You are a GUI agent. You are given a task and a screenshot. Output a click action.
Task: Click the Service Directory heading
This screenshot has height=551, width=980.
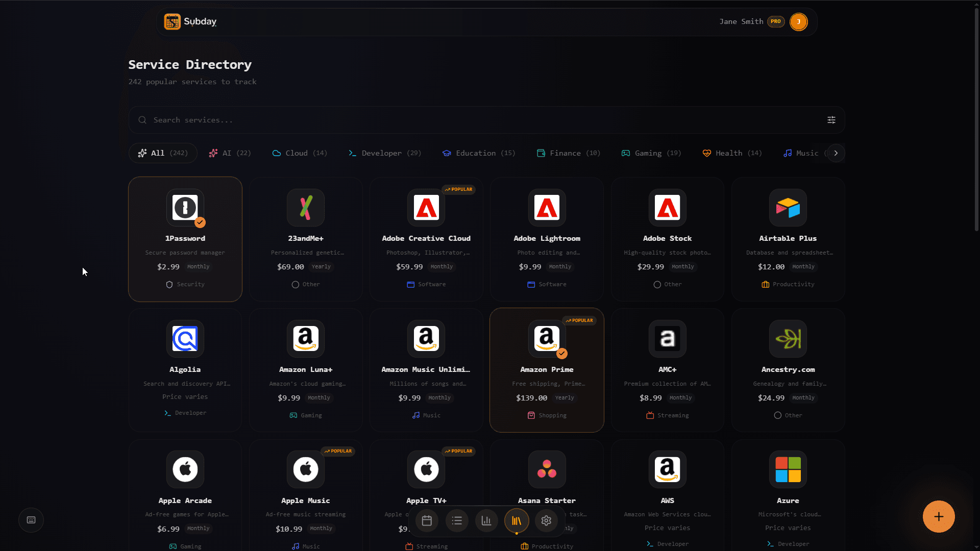[x=190, y=65]
